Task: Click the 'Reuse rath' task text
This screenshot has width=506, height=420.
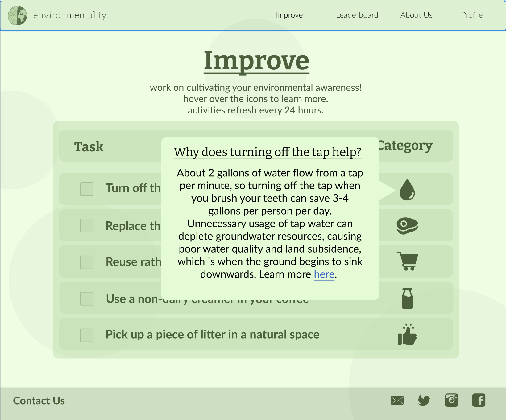Action: tap(133, 262)
